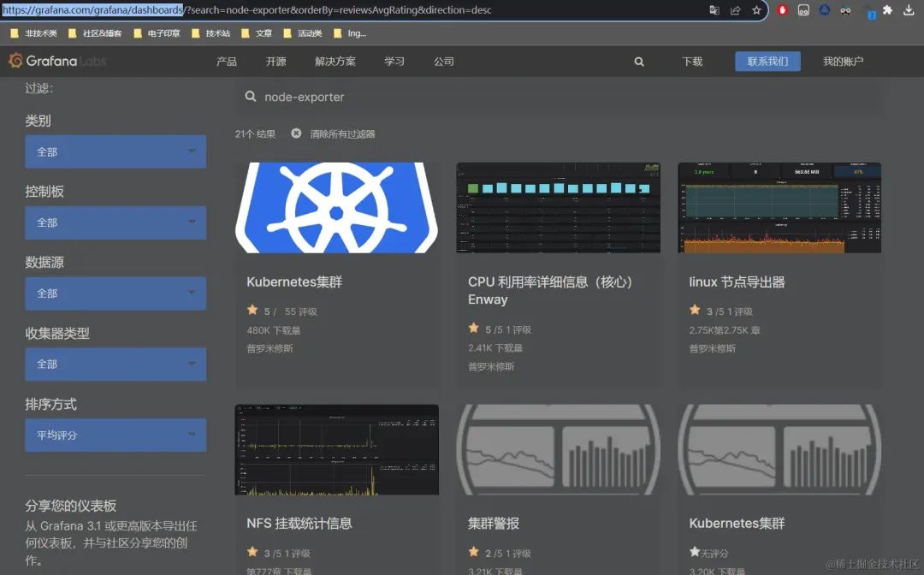Expand the 类别 dropdown

pyautogui.click(x=115, y=151)
